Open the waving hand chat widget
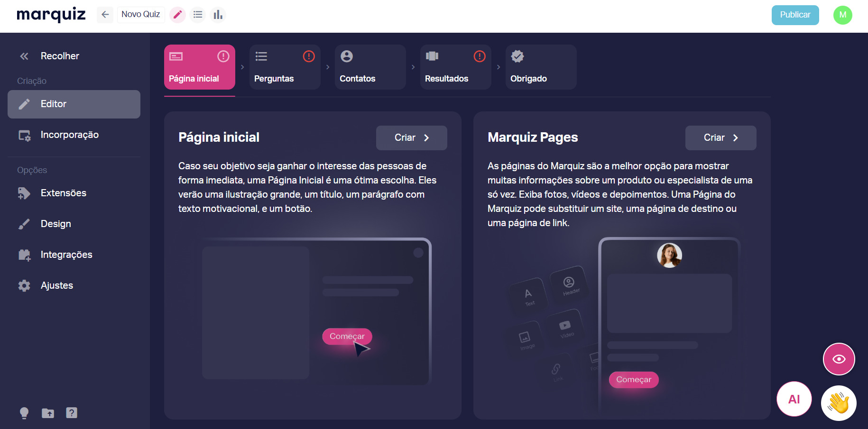 click(839, 403)
